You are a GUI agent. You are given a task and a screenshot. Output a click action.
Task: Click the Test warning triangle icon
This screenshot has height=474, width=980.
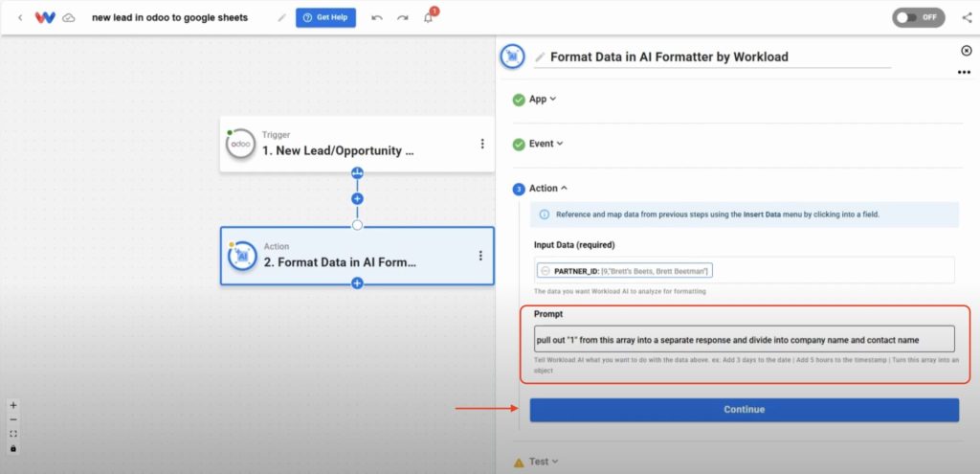point(519,463)
